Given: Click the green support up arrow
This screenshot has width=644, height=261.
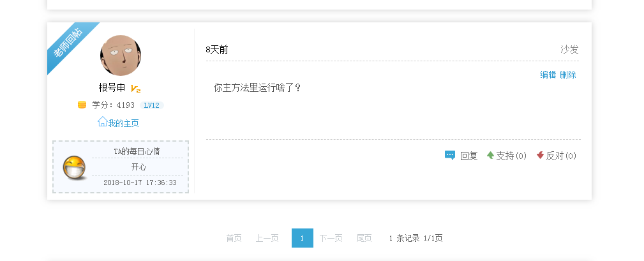Looking at the screenshot, I should coord(490,154).
